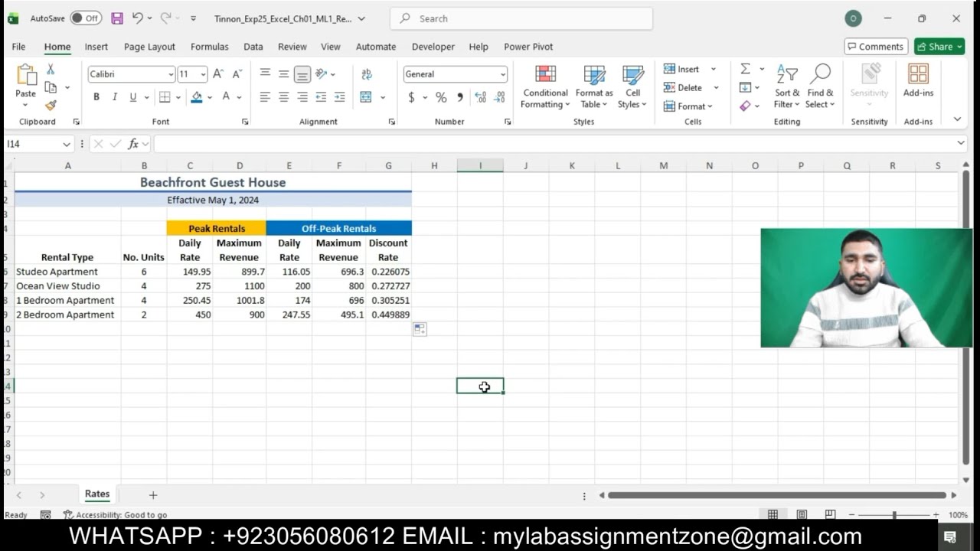Click the Center horizontal align icon
Image resolution: width=980 pixels, height=551 pixels.
pos(283,97)
